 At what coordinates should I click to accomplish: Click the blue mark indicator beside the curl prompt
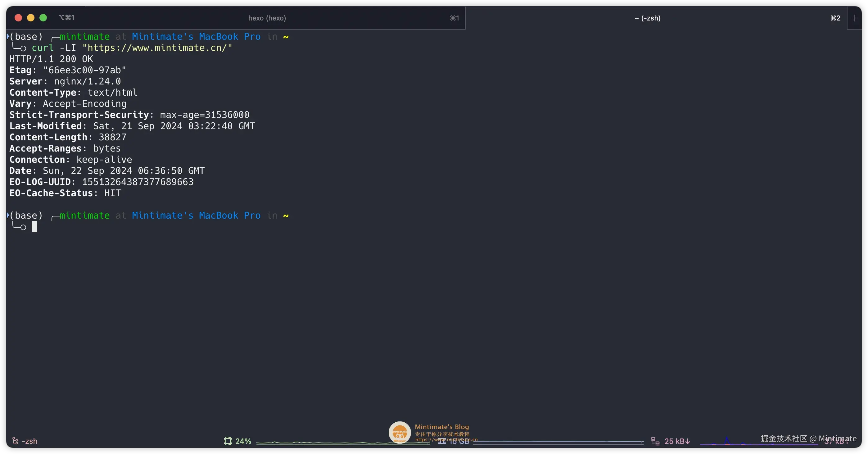tap(8, 36)
